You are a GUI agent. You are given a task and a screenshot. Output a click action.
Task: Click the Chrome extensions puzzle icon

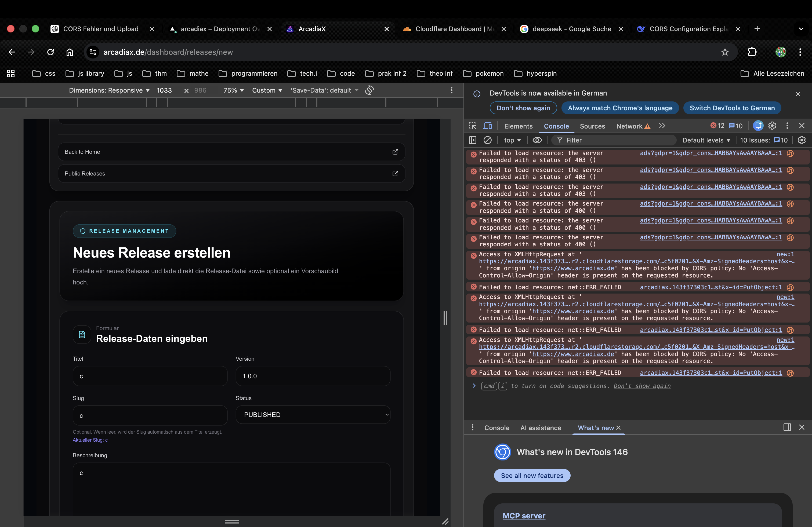point(752,52)
